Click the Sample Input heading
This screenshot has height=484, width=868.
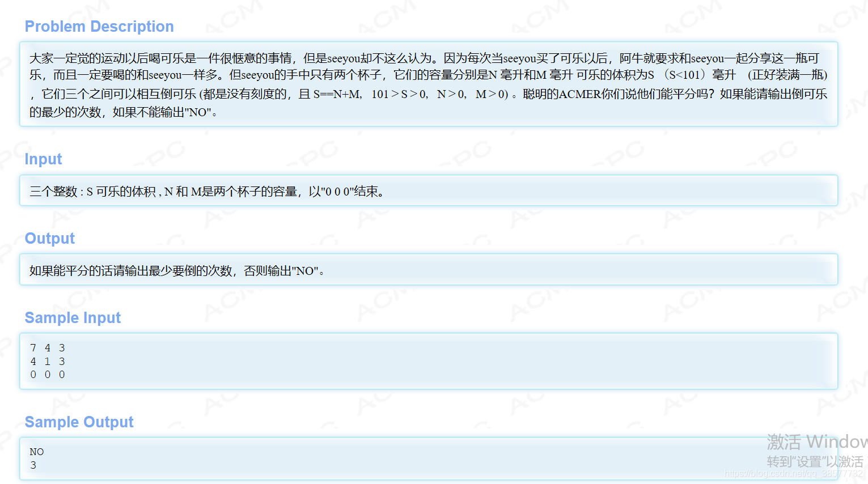tap(73, 318)
